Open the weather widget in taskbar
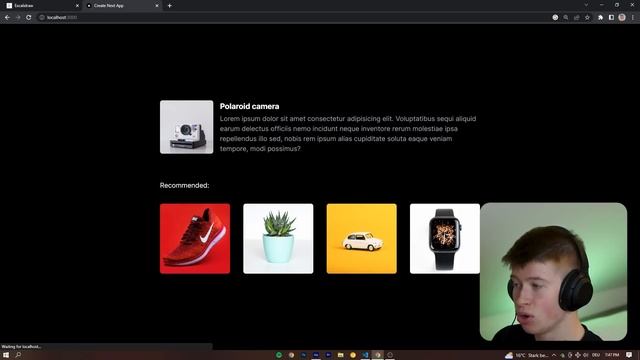 coord(526,355)
